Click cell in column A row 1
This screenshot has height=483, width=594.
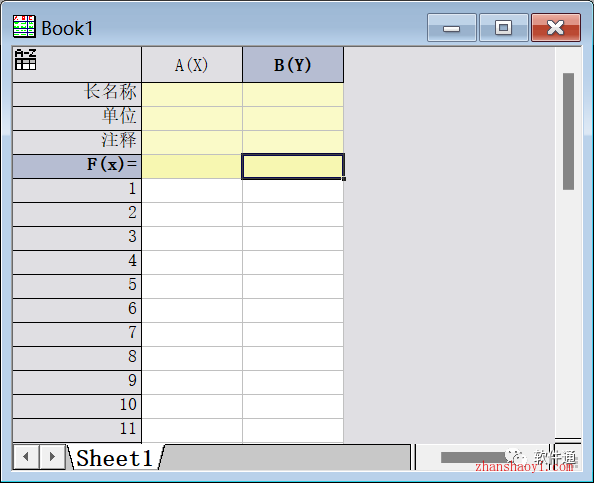(192, 190)
